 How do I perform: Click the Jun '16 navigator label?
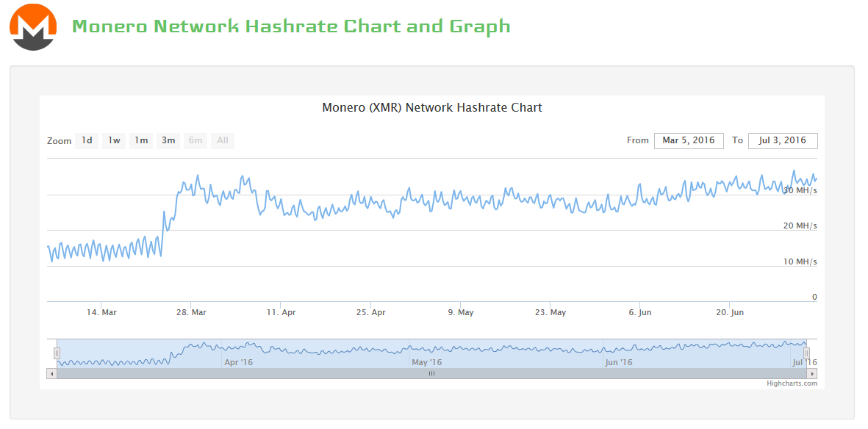(x=619, y=363)
